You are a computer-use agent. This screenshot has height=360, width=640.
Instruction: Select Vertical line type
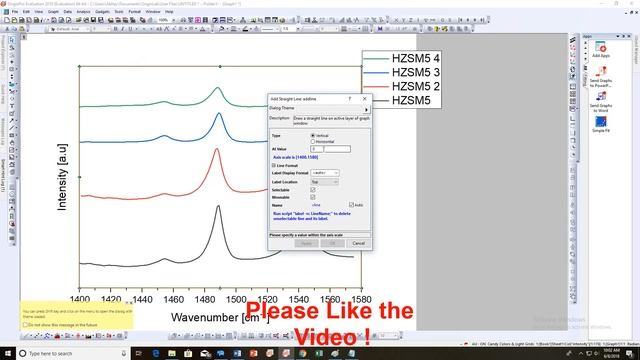313,136
